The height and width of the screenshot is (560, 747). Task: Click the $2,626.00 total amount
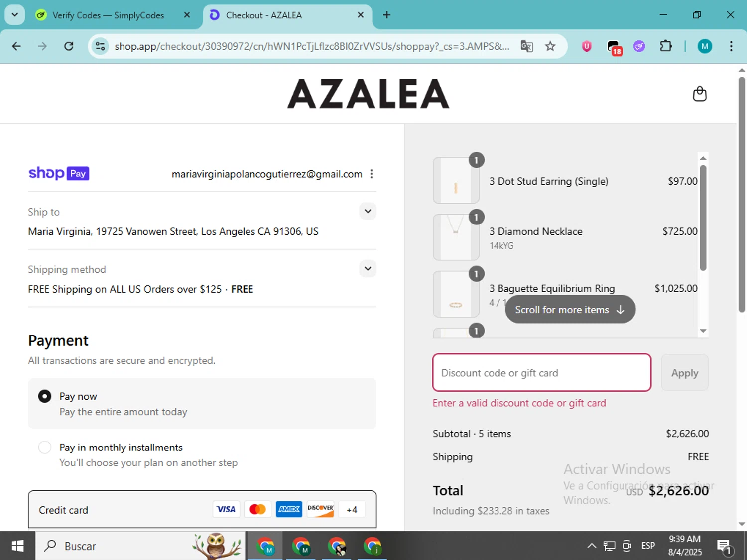[x=678, y=491]
